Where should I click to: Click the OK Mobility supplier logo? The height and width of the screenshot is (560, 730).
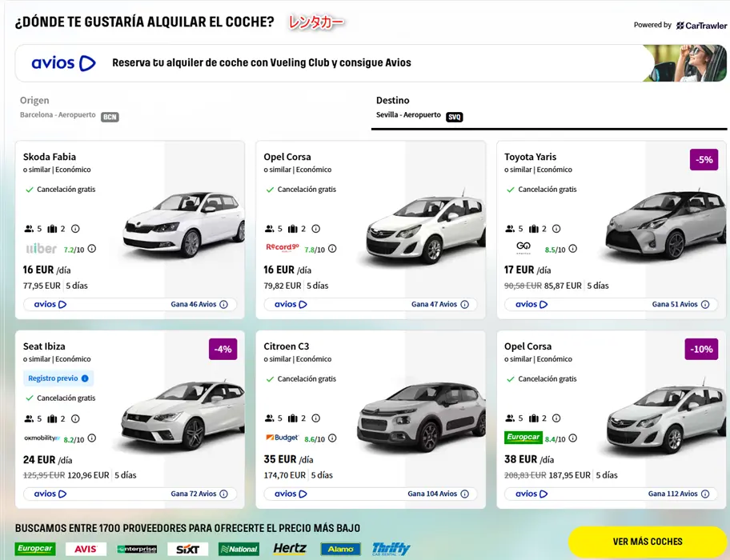tap(42, 438)
